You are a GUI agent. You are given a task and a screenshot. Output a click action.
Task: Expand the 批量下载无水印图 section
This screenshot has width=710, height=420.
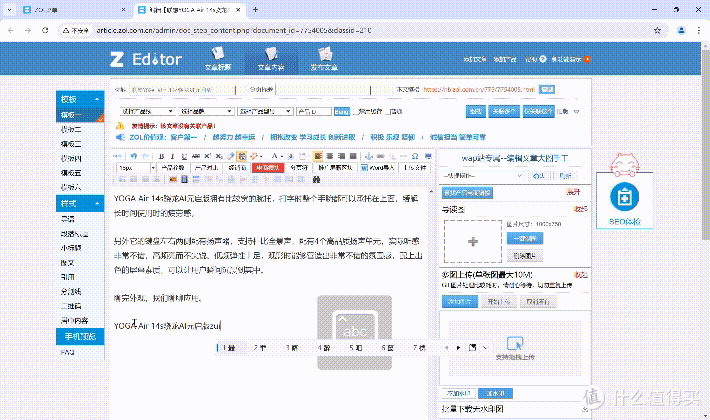[585, 409]
